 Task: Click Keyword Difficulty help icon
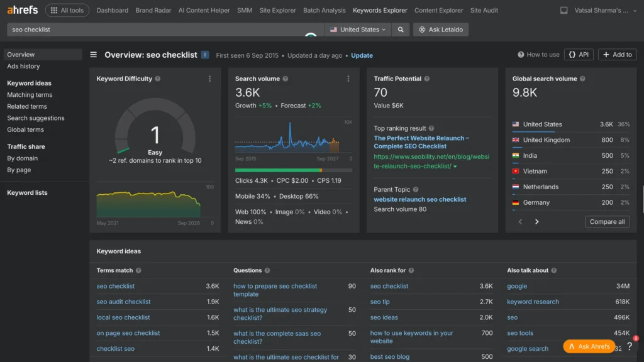[158, 79]
